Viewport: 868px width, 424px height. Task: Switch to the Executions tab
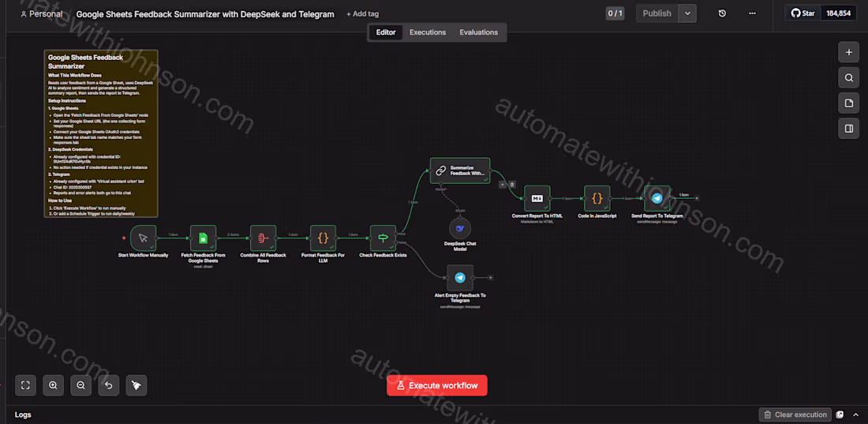[x=428, y=32]
